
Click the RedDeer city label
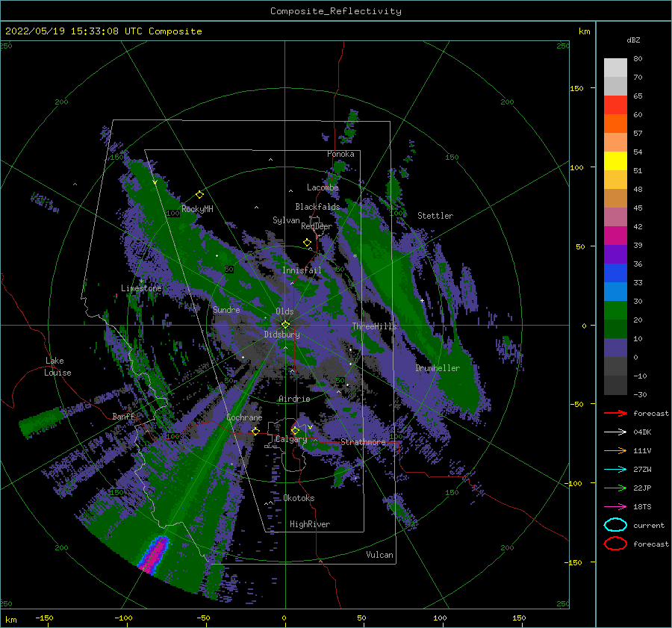pos(317,226)
